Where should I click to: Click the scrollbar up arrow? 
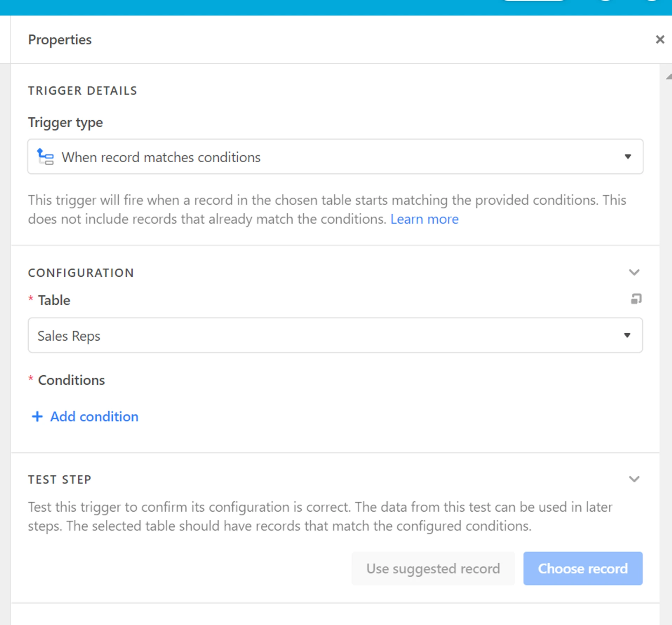pos(669,77)
